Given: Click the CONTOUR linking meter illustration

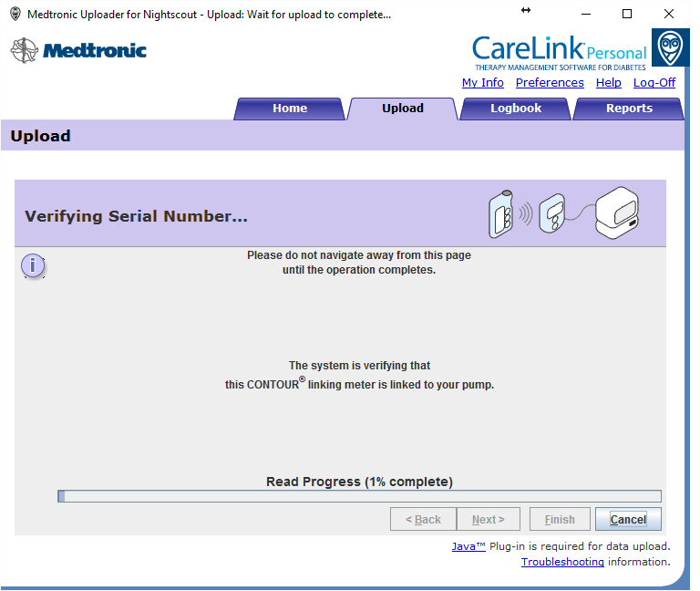Looking at the screenshot, I should (552, 213).
